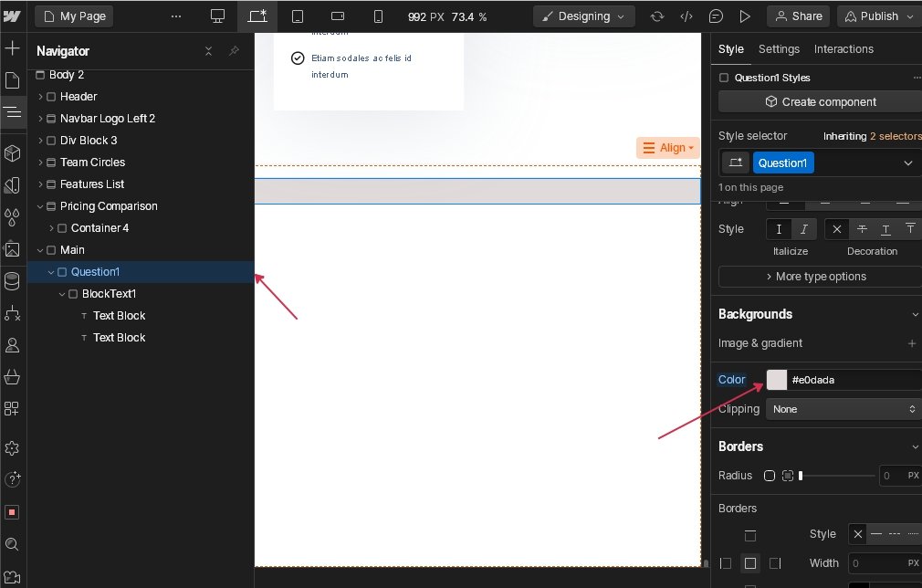Viewport: 922px width, 588px height.
Task: Switch to the Interactions tab
Action: (843, 49)
